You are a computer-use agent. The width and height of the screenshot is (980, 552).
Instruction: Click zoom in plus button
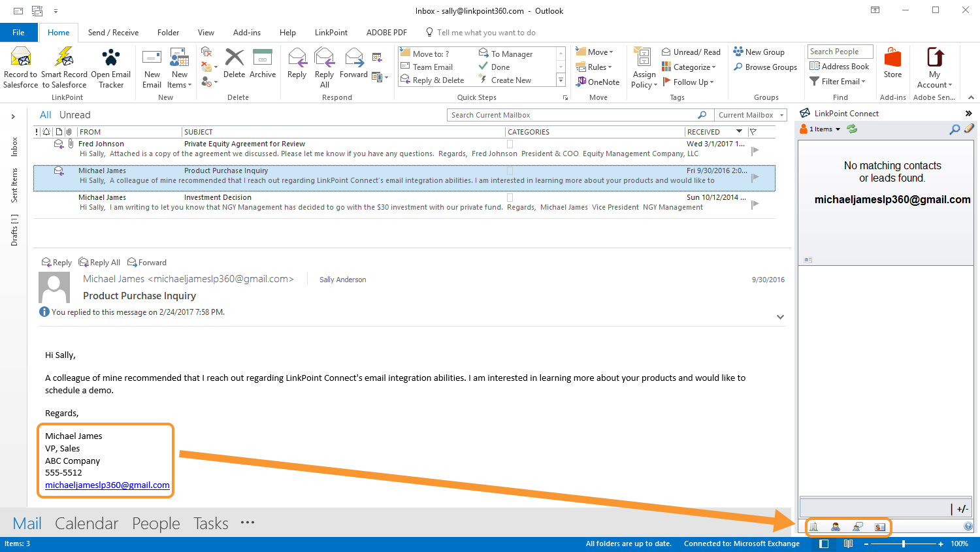pyautogui.click(x=941, y=544)
